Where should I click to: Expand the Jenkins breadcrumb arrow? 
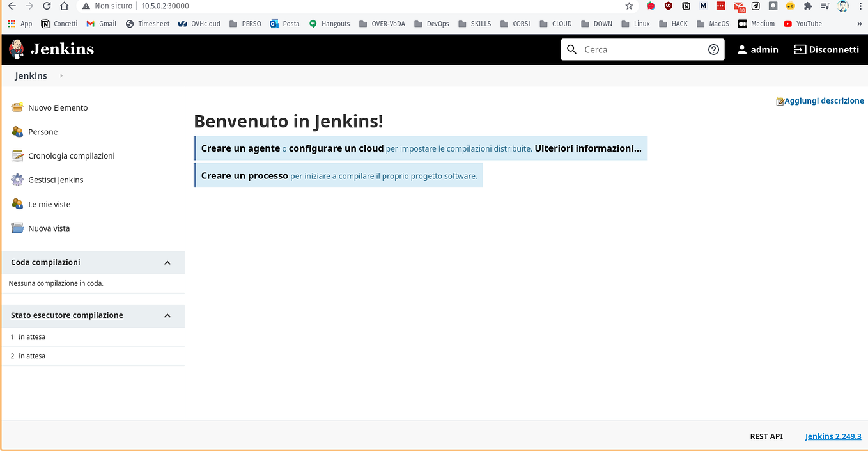[61, 75]
